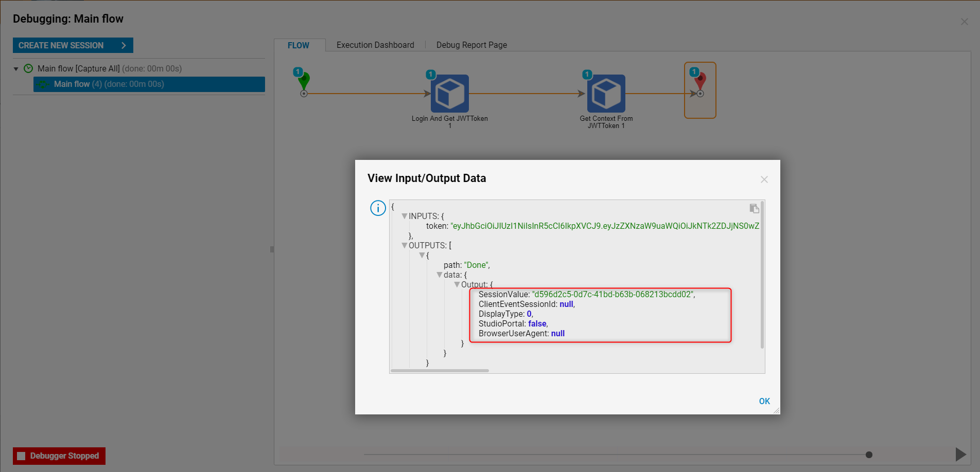Image resolution: width=980 pixels, height=472 pixels.
Task: Select the Main flow [Capture All] session row
Action: (x=110, y=68)
